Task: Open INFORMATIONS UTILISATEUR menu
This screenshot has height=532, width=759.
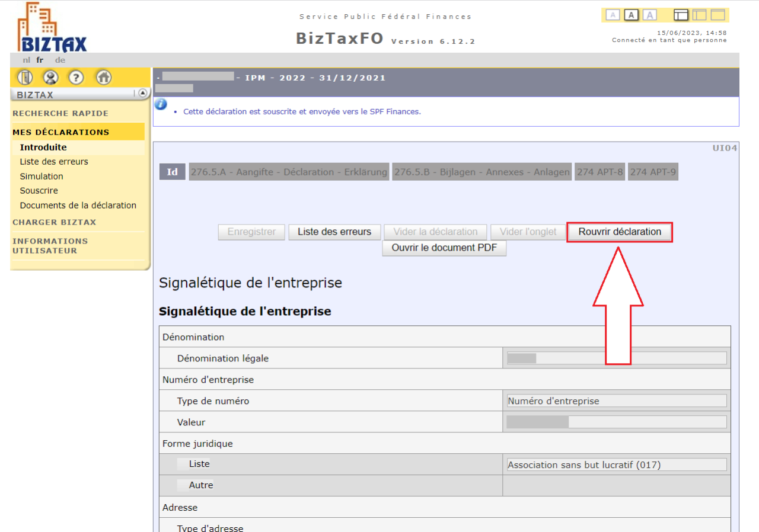Action: 50,246
